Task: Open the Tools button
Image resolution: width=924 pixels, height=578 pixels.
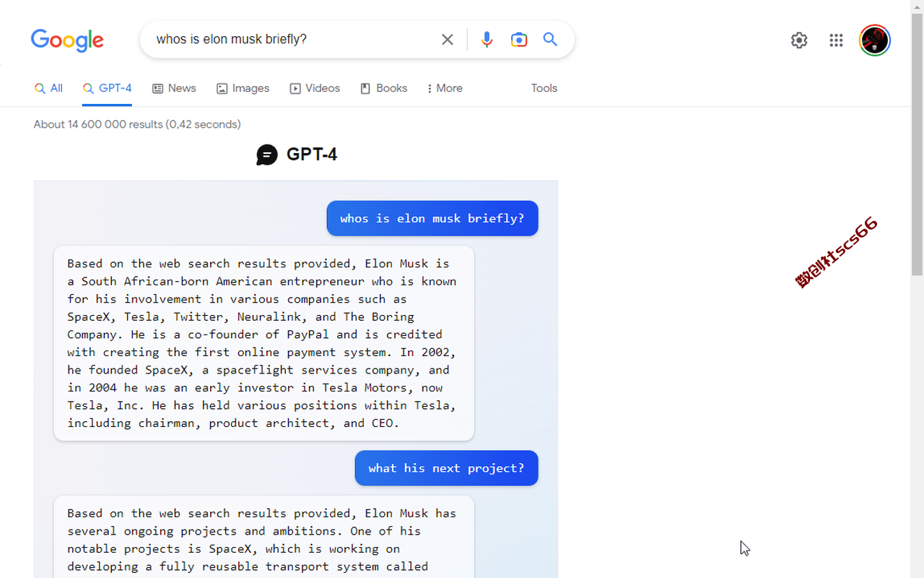Action: pos(544,88)
